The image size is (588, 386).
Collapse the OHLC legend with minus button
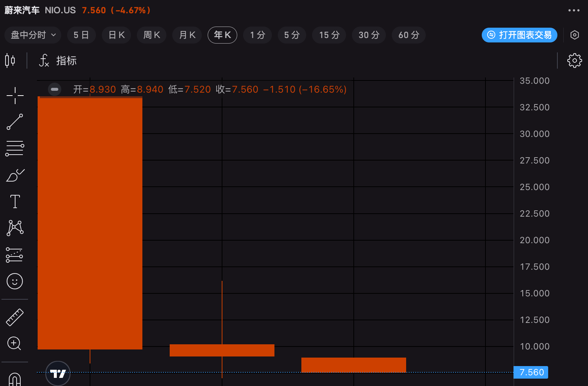[x=55, y=89]
